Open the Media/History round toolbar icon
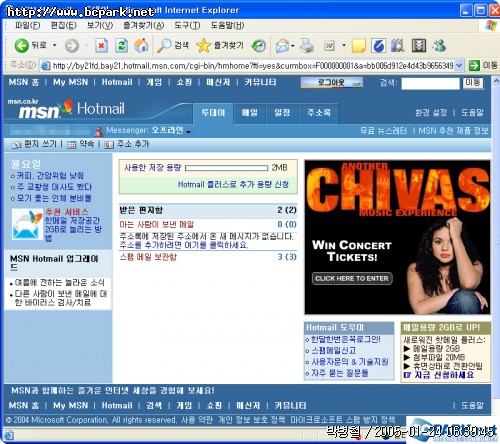Screen dimensions: 500x444 [259, 46]
